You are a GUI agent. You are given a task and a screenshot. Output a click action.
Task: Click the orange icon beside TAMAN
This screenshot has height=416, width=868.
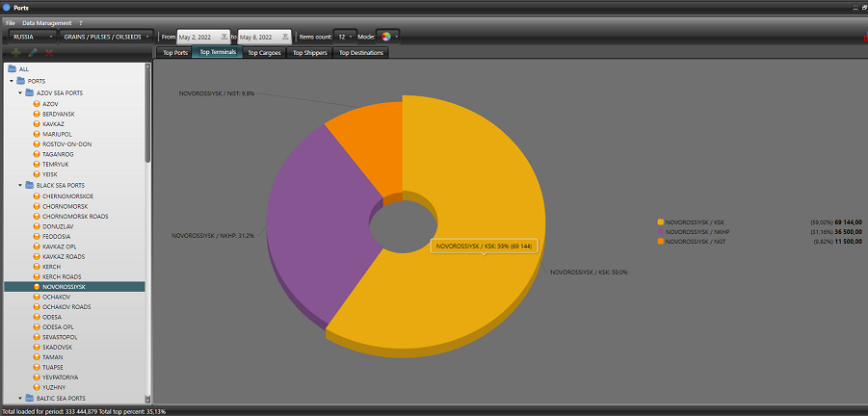click(x=37, y=357)
